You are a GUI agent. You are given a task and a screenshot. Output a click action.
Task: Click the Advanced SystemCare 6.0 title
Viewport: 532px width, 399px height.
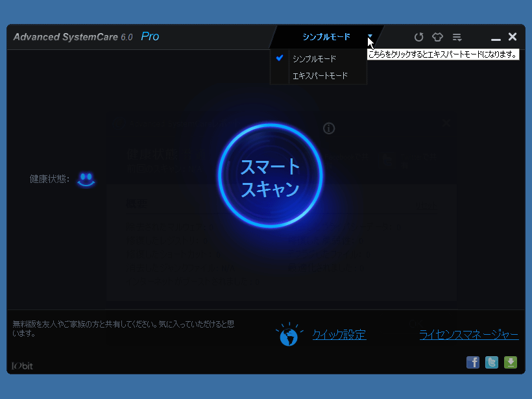pos(73,37)
